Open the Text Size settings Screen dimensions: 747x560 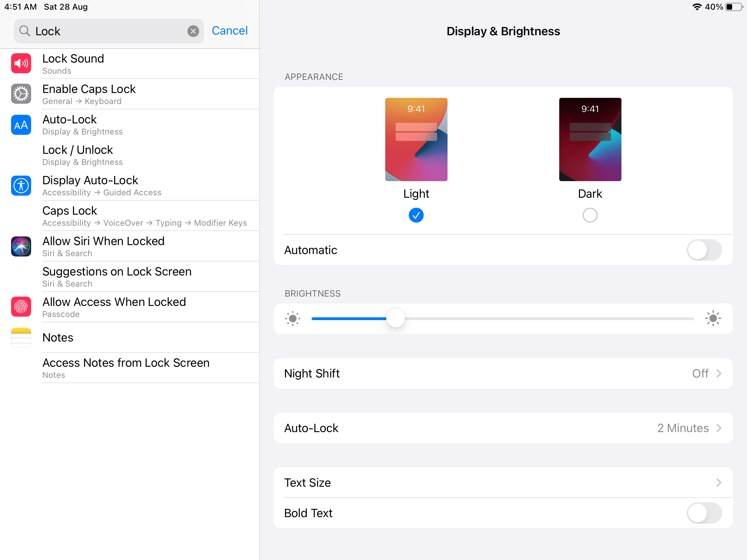click(503, 483)
